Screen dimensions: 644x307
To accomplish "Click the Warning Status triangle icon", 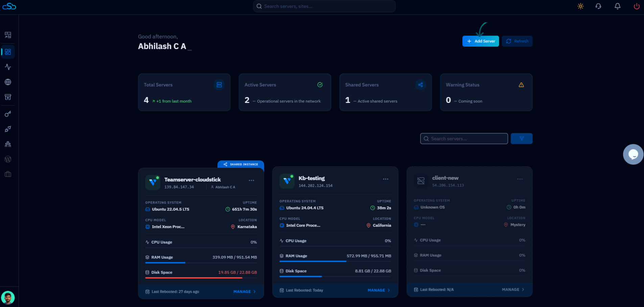I will pyautogui.click(x=521, y=85).
